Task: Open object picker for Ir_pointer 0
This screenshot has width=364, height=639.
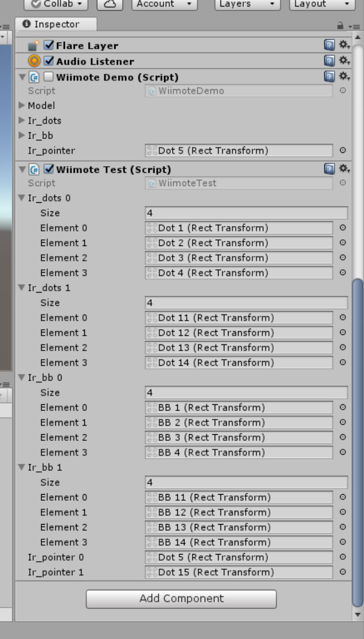Action: (343, 557)
